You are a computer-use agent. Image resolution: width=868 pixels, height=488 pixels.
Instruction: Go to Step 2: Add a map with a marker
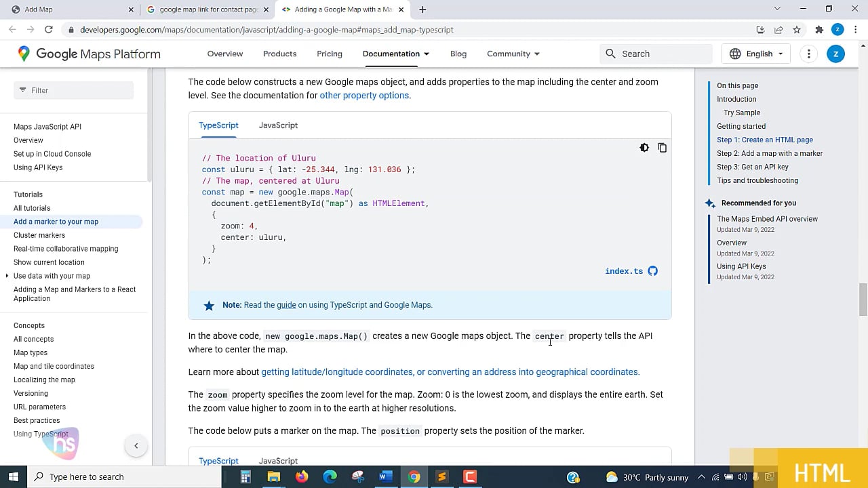[770, 153]
